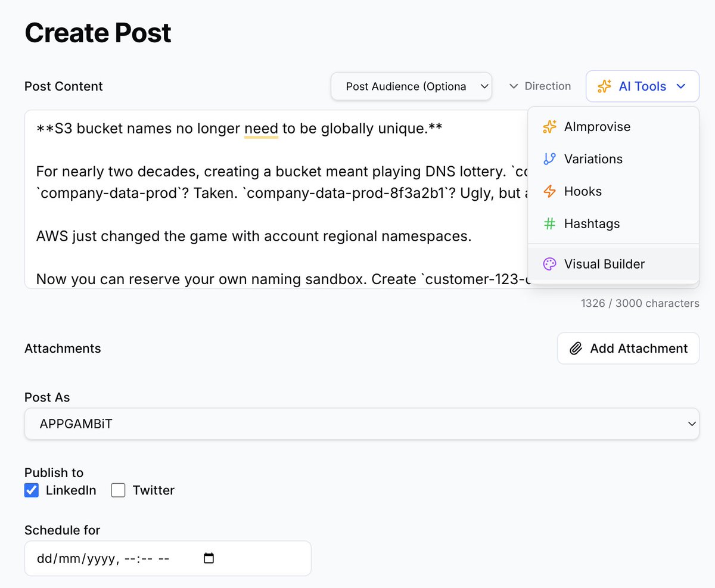715x588 pixels.
Task: Click the 'Attachments' label
Action: pyautogui.click(x=63, y=349)
